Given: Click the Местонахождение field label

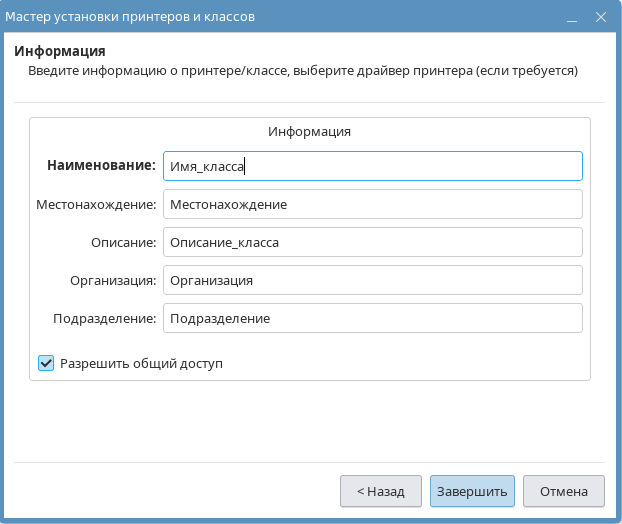Looking at the screenshot, I should click(96, 204).
